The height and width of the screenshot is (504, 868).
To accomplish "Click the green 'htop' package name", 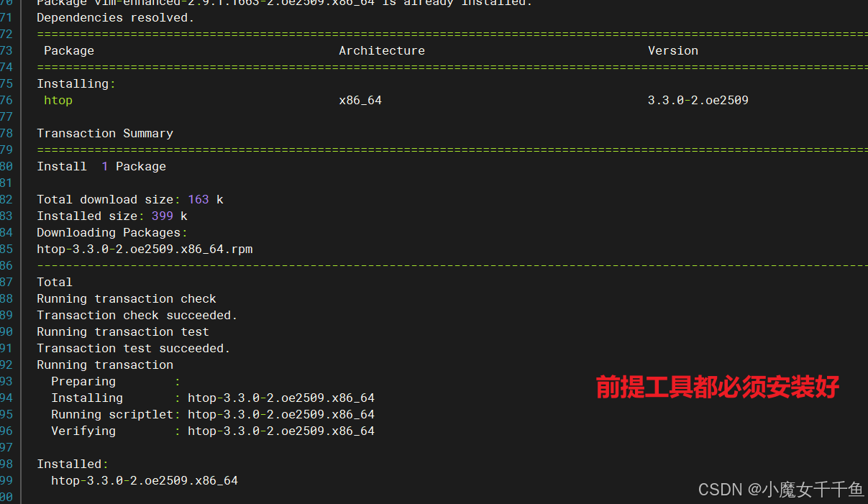I will point(58,100).
